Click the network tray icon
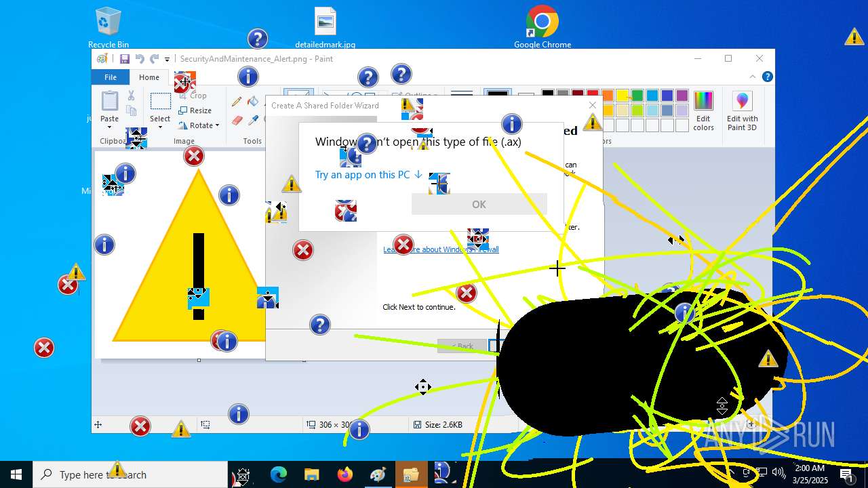This screenshot has height=488, width=868. point(762,472)
